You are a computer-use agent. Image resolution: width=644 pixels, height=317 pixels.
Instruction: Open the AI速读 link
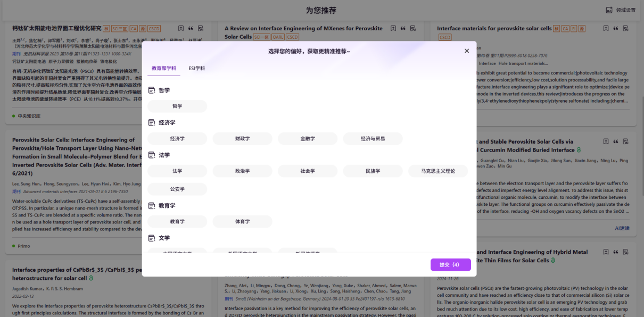click(x=622, y=228)
